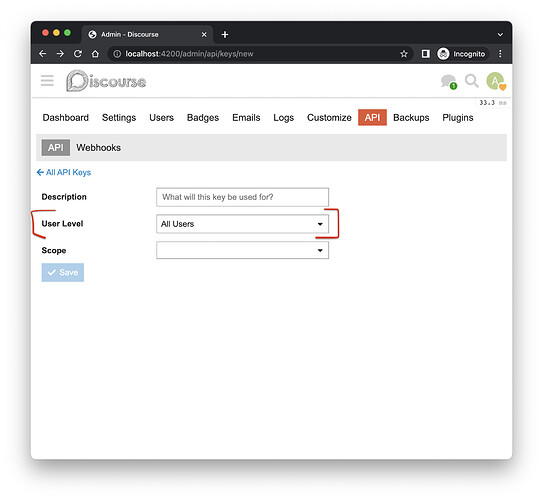Expand the Scope dropdown

point(242,250)
